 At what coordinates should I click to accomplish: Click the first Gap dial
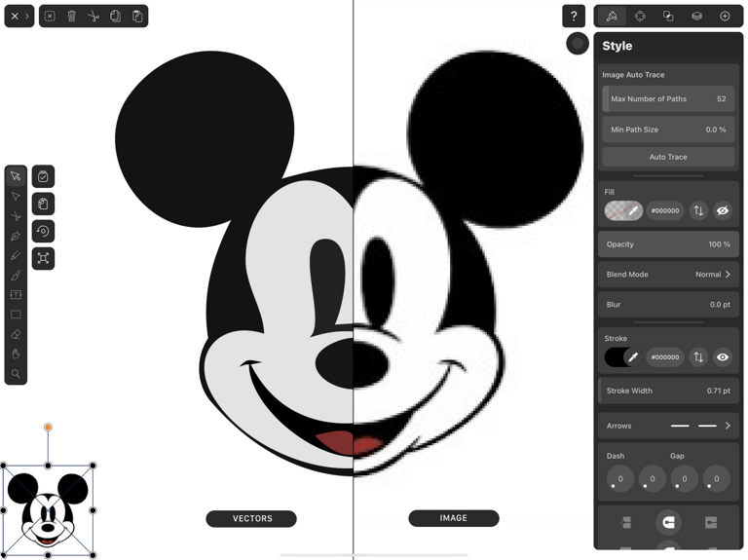(684, 479)
